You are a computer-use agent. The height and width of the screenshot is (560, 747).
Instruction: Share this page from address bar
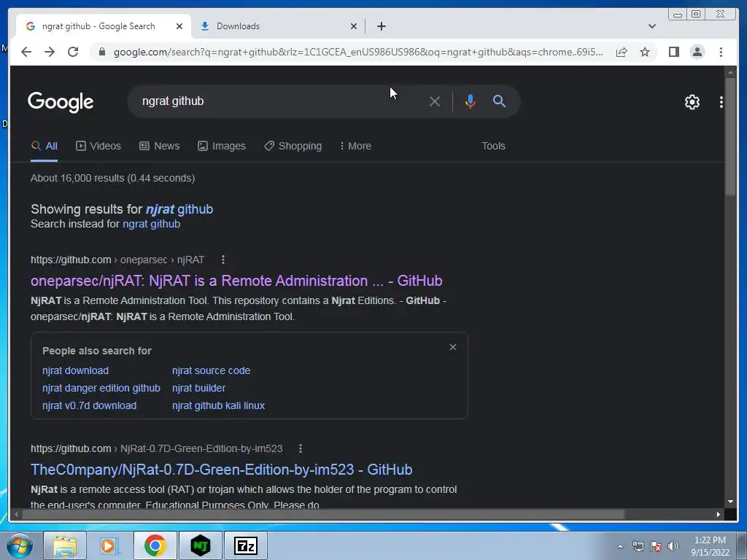[x=622, y=52]
